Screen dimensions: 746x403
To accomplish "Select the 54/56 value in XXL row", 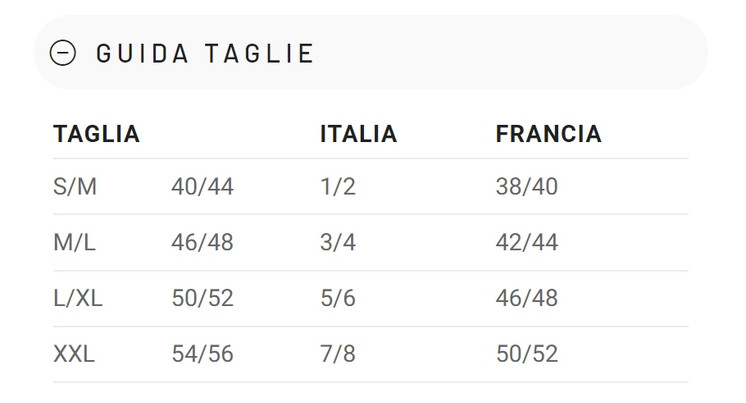I will 202,354.
